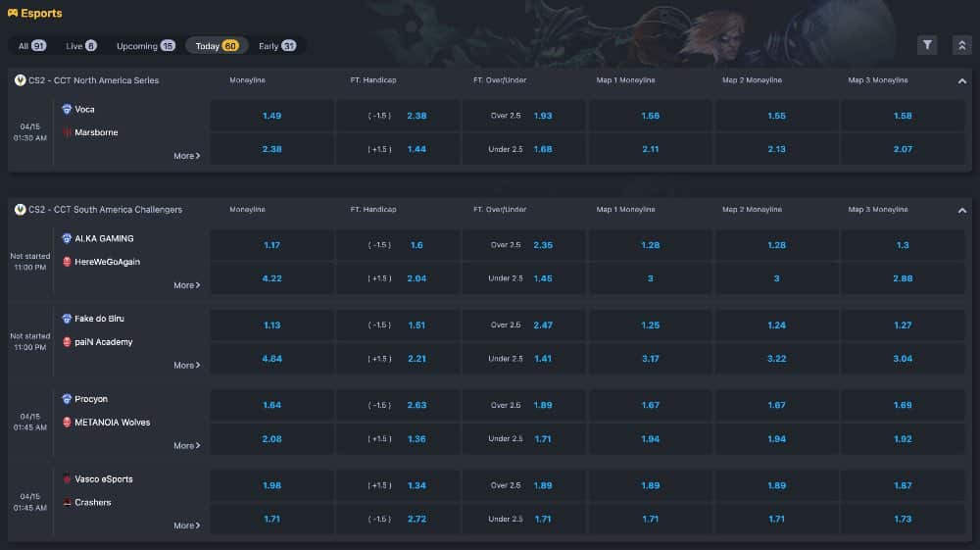Collapse the CCT North America Series section

[962, 81]
